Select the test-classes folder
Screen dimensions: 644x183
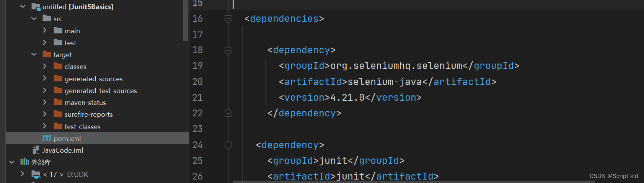82,126
